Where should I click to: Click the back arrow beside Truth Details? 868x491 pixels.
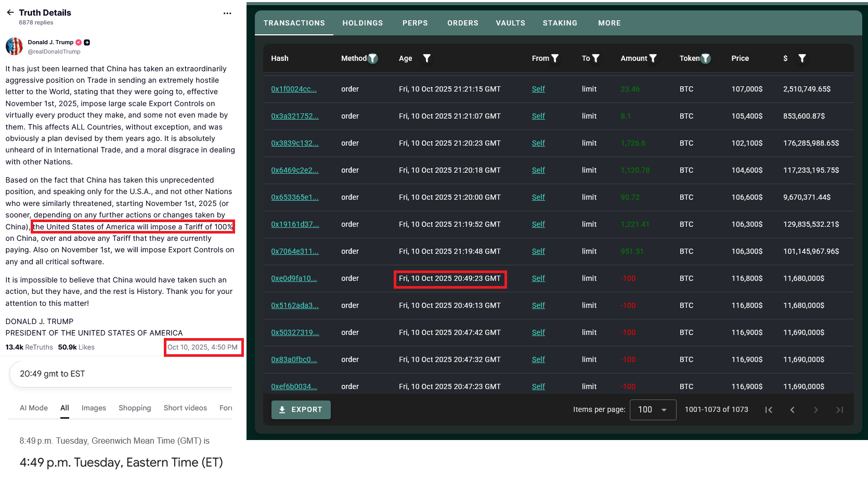point(10,12)
